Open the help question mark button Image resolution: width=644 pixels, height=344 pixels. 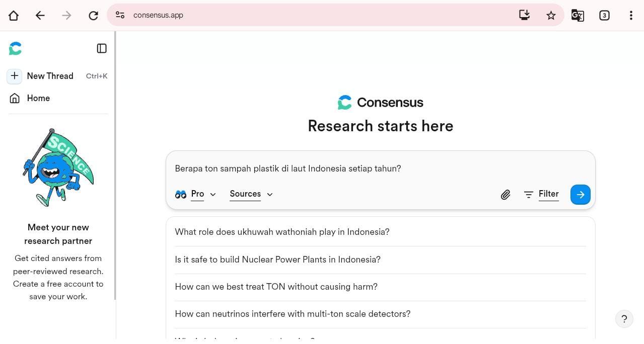[624, 319]
